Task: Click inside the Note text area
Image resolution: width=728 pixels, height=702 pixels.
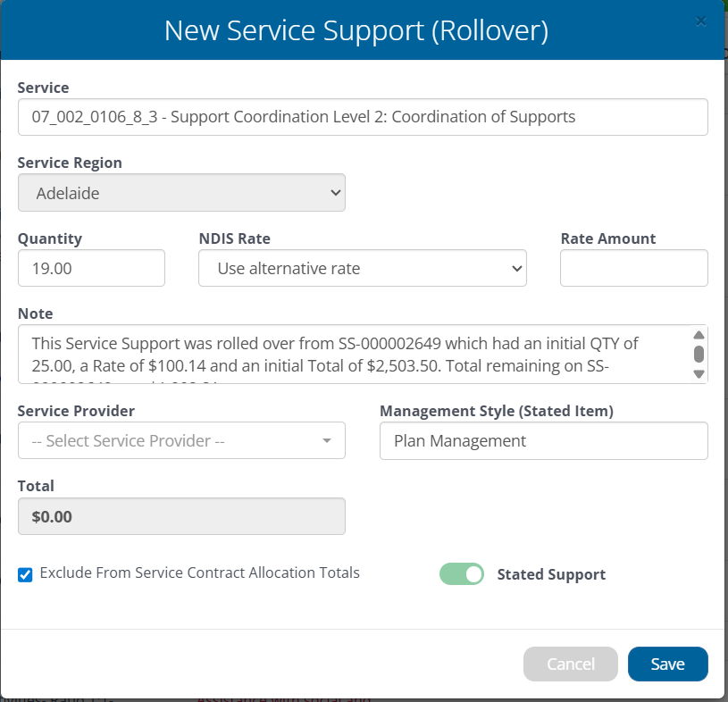Action: 353,354
